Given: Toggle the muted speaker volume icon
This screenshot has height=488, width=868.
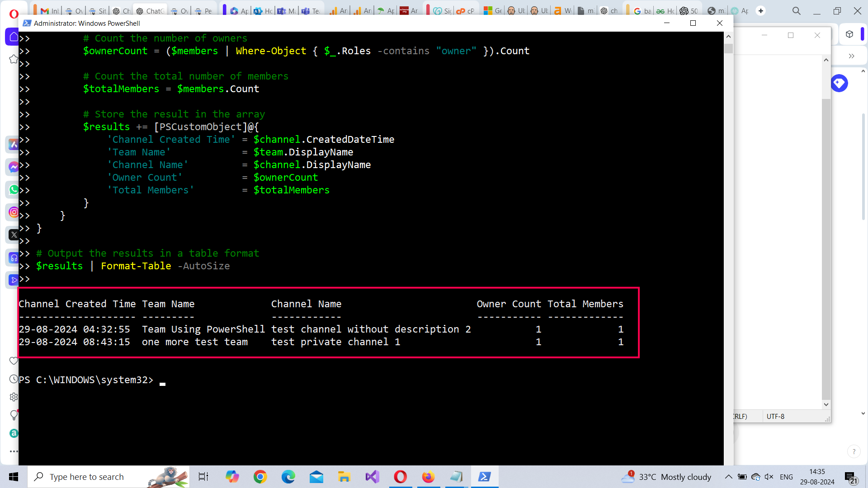Looking at the screenshot, I should (x=769, y=477).
